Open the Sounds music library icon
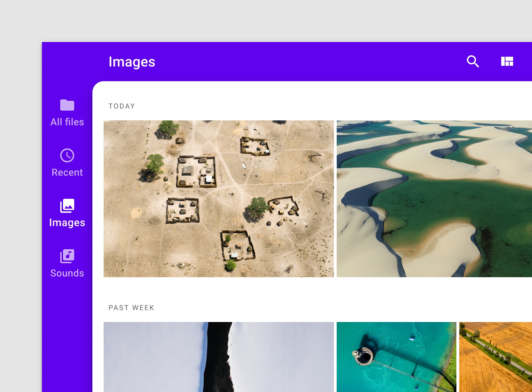532x392 pixels. coord(67,256)
